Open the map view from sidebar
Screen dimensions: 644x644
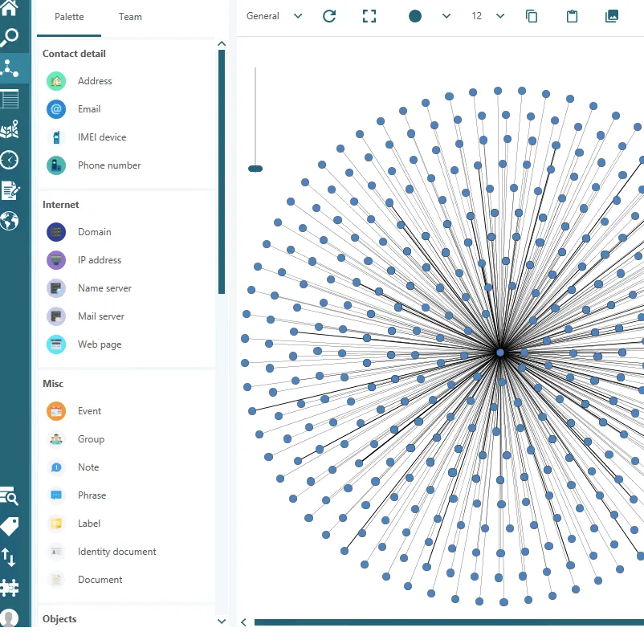tap(10, 130)
